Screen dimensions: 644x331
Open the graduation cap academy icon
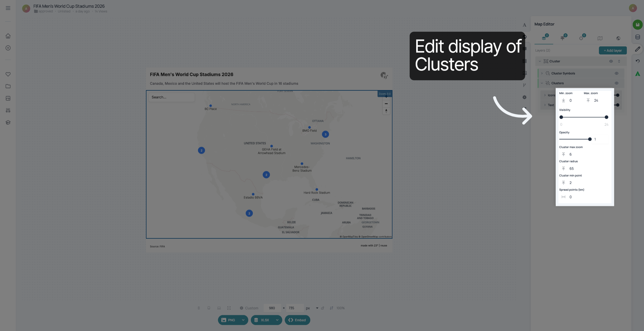8,122
